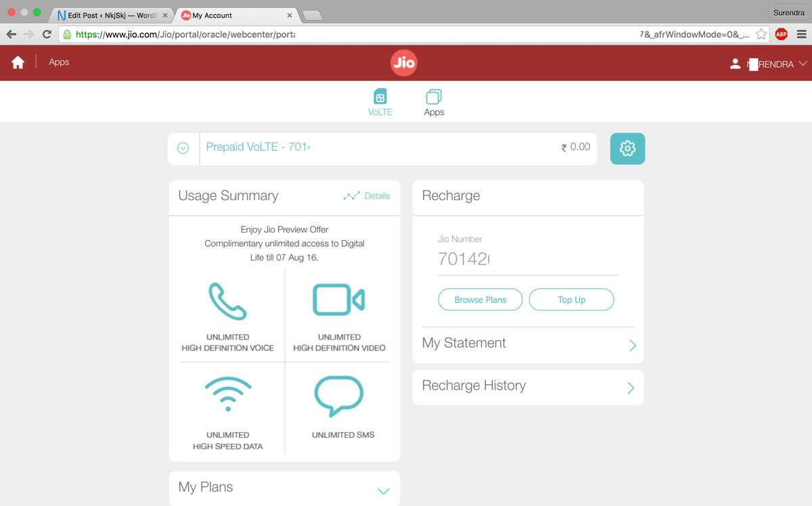This screenshot has width=812, height=506.
Task: Bookmark this page with star icon
Action: click(x=761, y=34)
